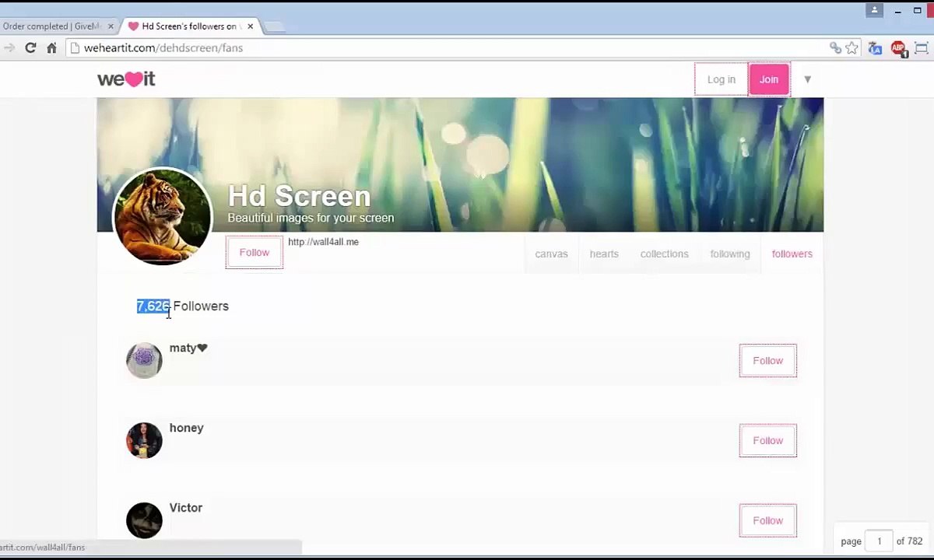Open the maty profile name
The image size is (934, 560).
click(x=188, y=348)
